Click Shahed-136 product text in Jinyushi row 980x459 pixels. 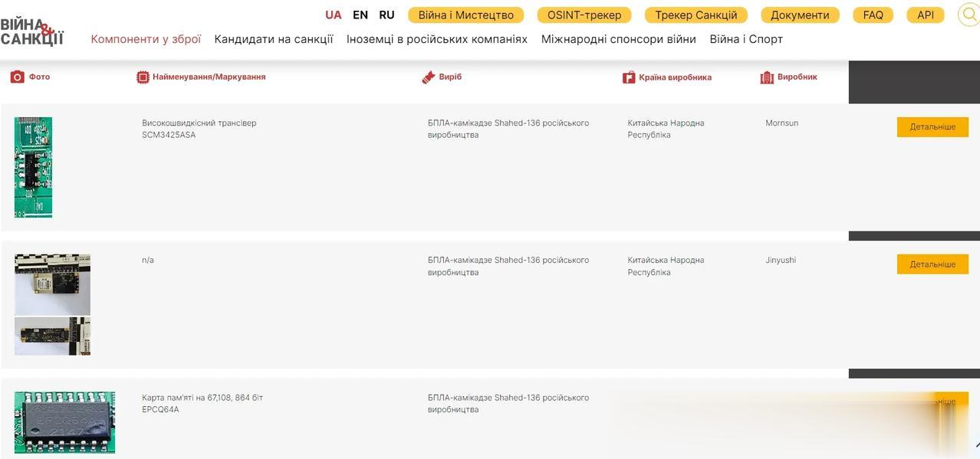click(x=508, y=266)
